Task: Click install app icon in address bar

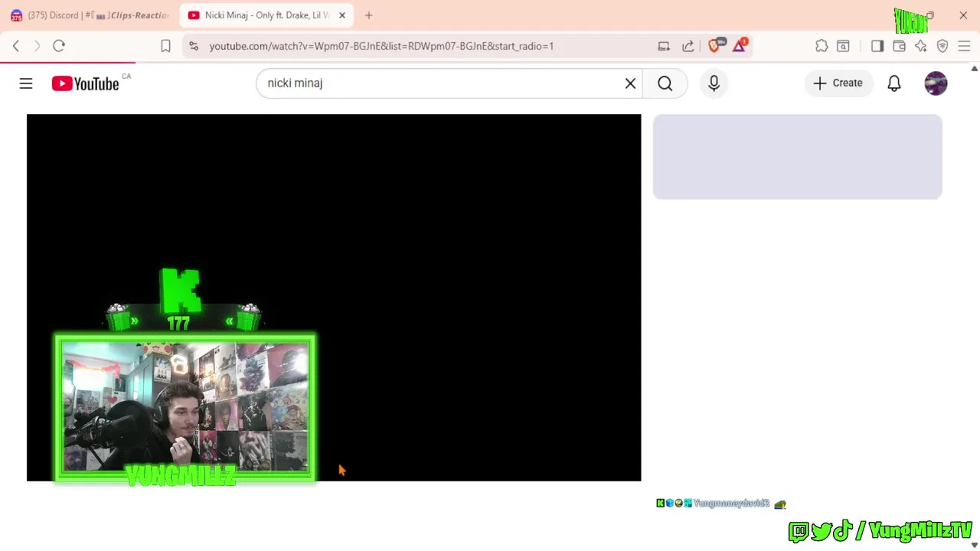Action: pos(664,46)
